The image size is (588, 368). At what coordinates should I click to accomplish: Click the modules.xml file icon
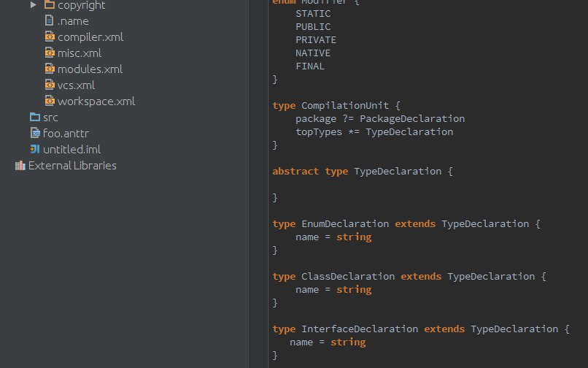pyautogui.click(x=50, y=69)
